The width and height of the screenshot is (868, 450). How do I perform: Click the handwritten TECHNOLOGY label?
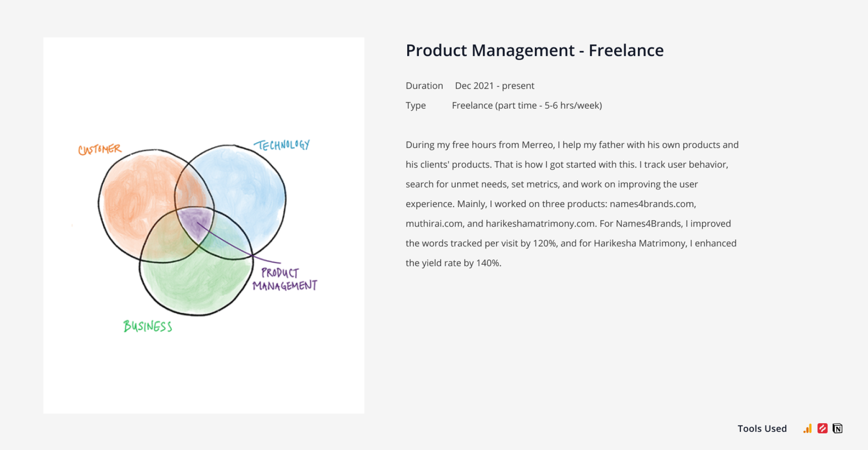[x=282, y=145]
